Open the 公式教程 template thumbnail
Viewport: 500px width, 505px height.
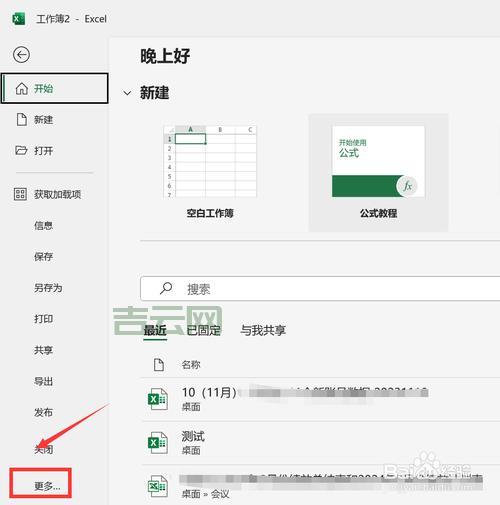coord(378,161)
